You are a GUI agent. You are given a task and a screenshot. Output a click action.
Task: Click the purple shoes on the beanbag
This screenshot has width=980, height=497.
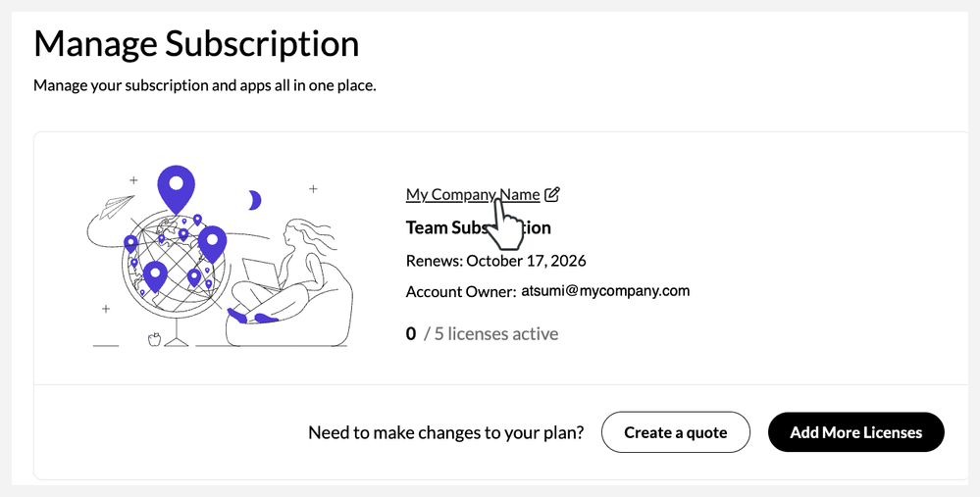[252, 317]
